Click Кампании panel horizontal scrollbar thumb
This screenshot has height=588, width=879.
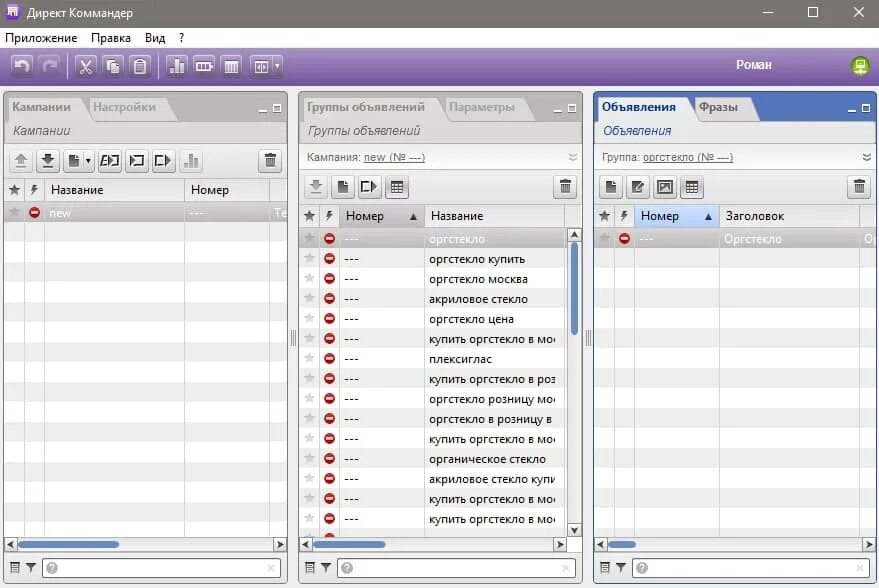[68, 544]
